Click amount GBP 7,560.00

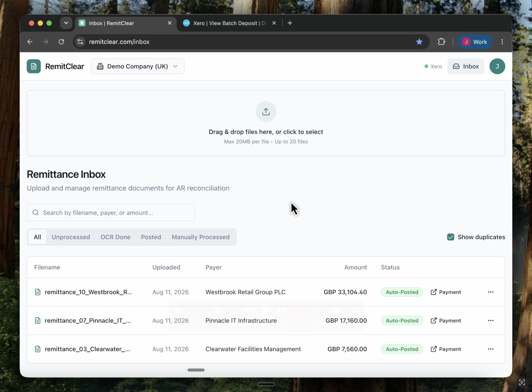pos(347,349)
